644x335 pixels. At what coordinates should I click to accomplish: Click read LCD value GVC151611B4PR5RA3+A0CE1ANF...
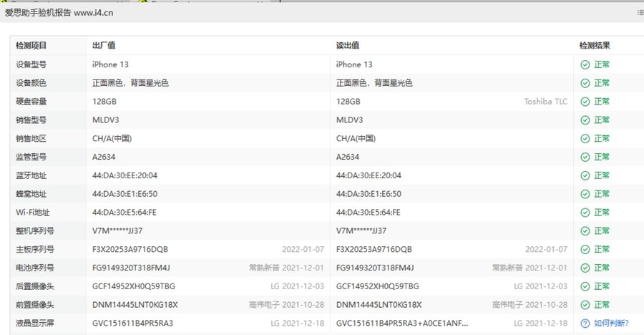click(402, 324)
